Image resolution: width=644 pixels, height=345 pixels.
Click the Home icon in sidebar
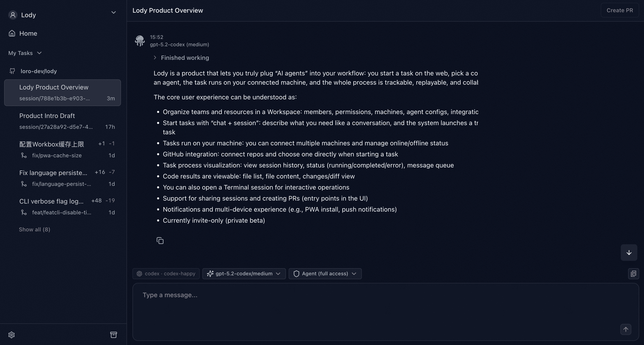point(12,33)
